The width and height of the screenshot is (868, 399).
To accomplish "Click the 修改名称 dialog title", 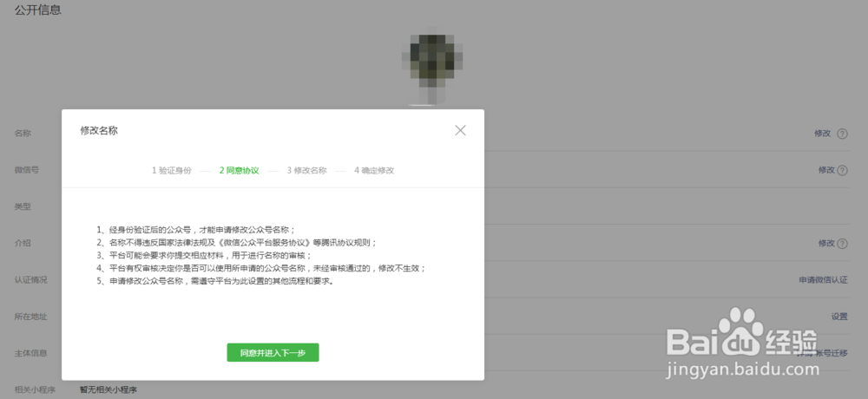I will [x=99, y=131].
